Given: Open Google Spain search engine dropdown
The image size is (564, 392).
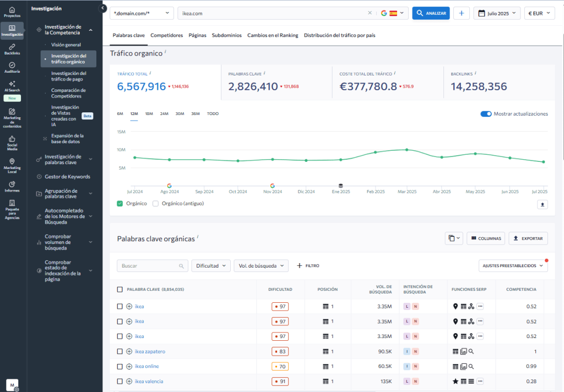Looking at the screenshot, I should click(392, 13).
